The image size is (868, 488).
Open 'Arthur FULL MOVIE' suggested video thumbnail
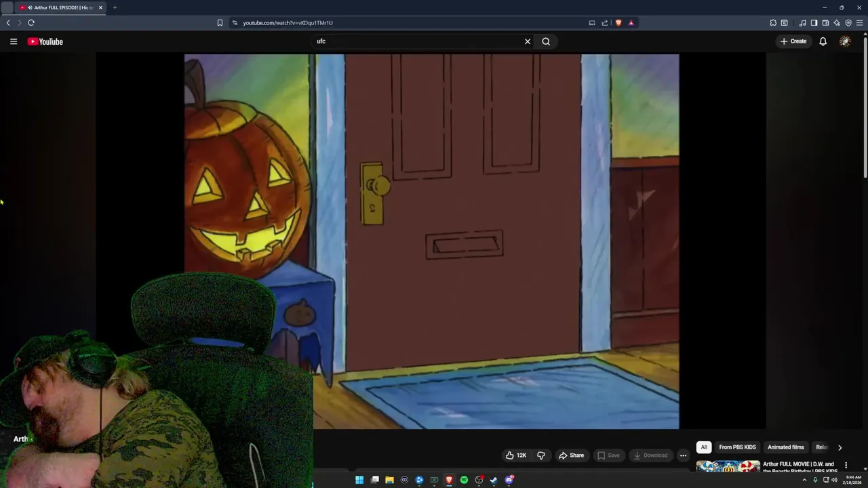728,467
